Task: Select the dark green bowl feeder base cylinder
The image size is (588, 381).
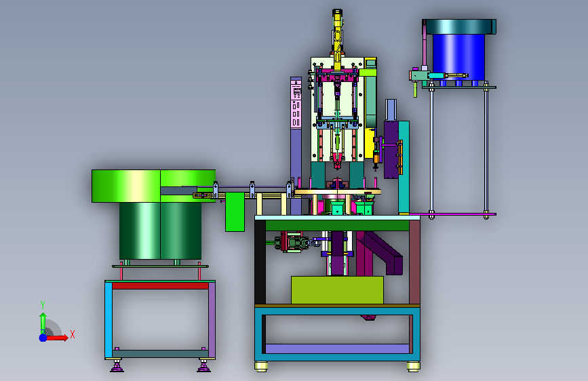Action: click(160, 230)
